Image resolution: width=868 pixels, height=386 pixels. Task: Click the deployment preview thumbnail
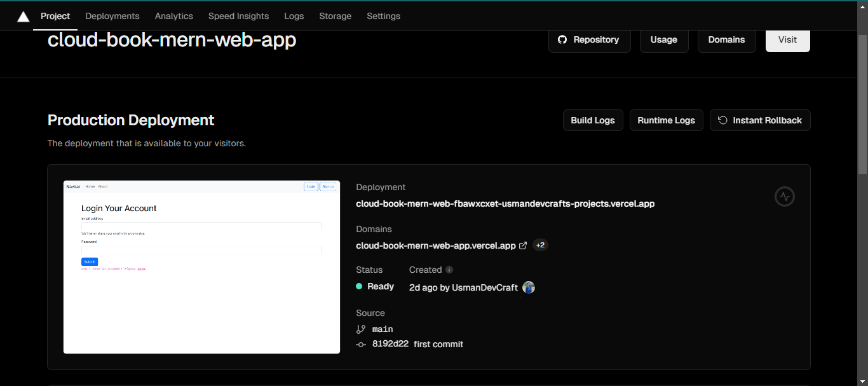pos(201,267)
